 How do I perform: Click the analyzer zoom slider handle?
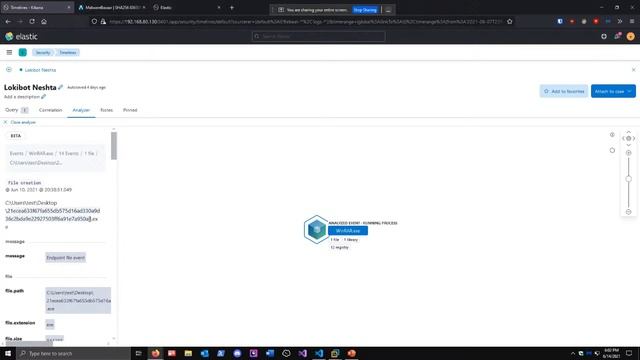[x=629, y=179]
